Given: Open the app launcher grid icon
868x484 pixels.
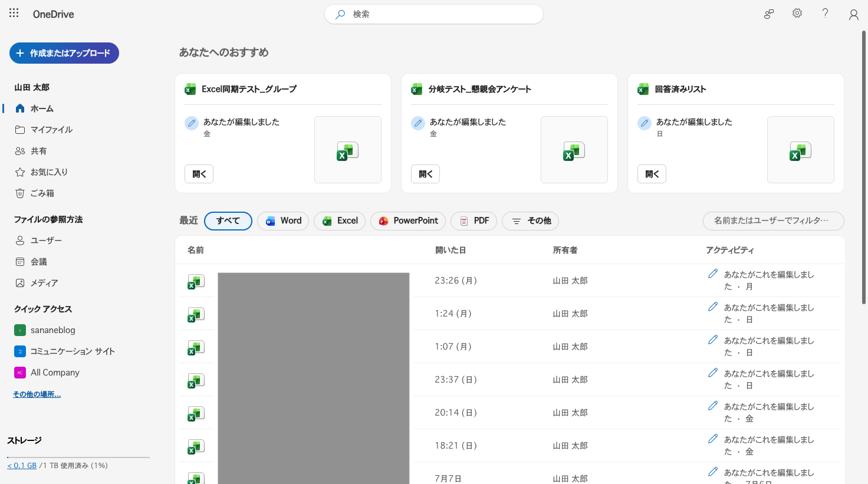Looking at the screenshot, I should (14, 13).
